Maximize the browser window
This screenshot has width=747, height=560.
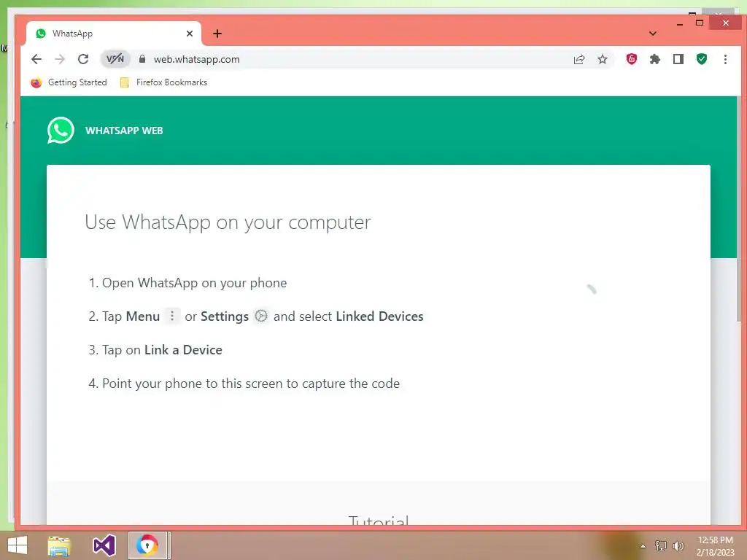coord(700,23)
